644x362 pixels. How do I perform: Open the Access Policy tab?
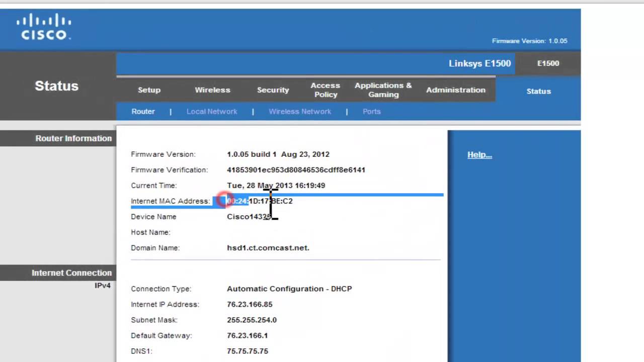pos(325,90)
